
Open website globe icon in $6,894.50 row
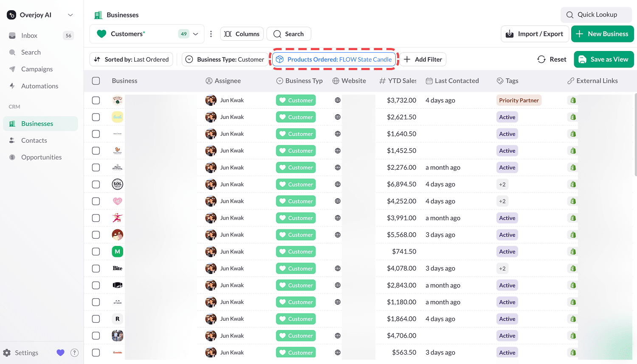338,184
